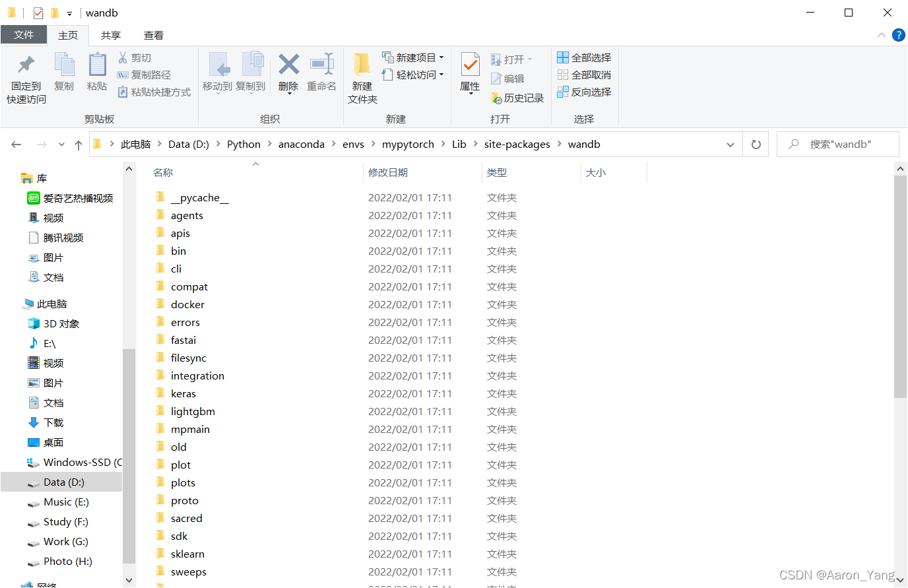The width and height of the screenshot is (908, 588).
Task: Click History (历史记录) in the ribbon
Action: (x=517, y=98)
